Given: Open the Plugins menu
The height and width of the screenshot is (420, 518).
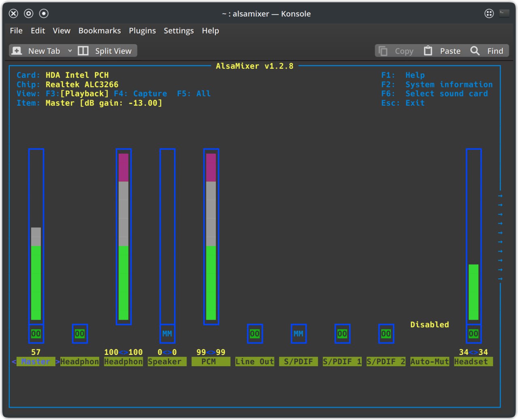Looking at the screenshot, I should [x=142, y=31].
